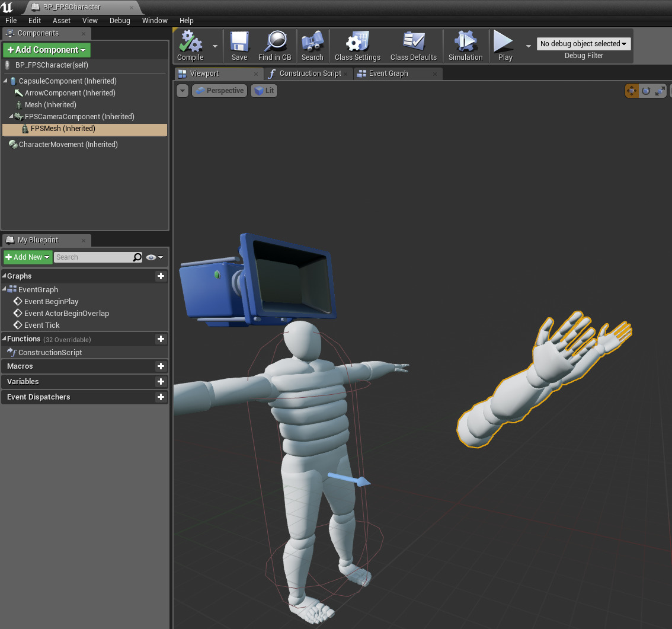Viewport: 672px width, 629px height.
Task: Select the Rotate tool in the viewport
Action: [646, 91]
